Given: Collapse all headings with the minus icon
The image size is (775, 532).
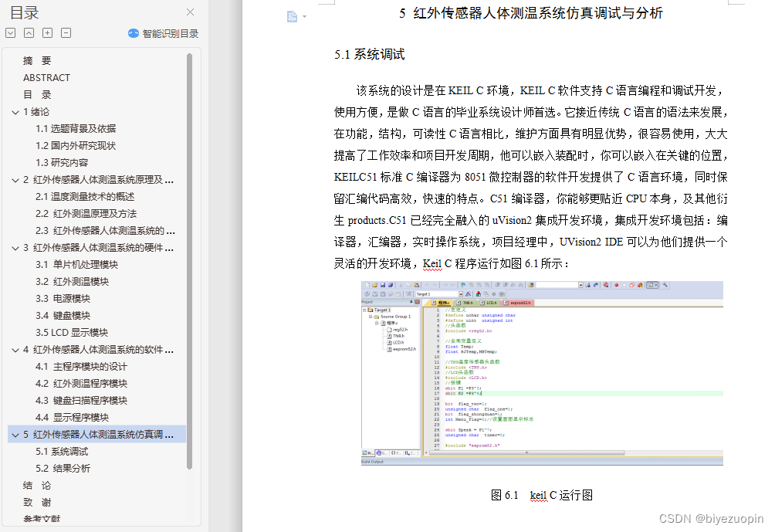Looking at the screenshot, I should (66, 32).
